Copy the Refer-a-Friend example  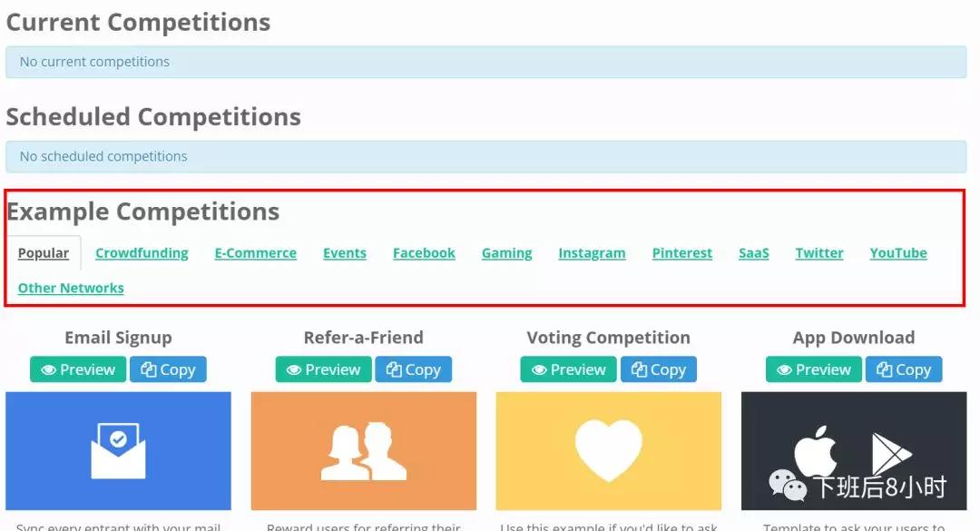coord(413,369)
